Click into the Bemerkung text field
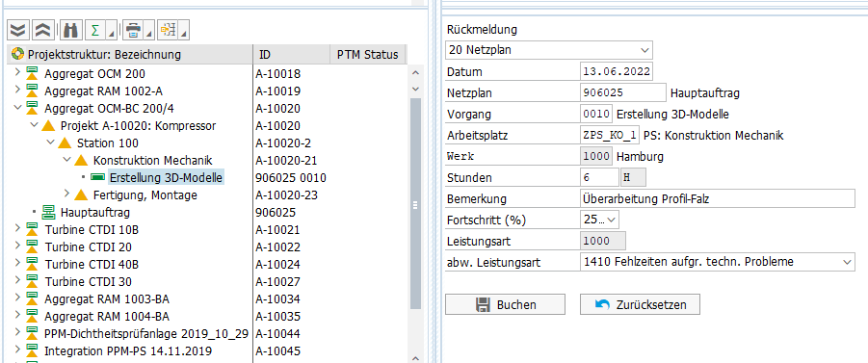The height and width of the screenshot is (363, 868). [718, 198]
